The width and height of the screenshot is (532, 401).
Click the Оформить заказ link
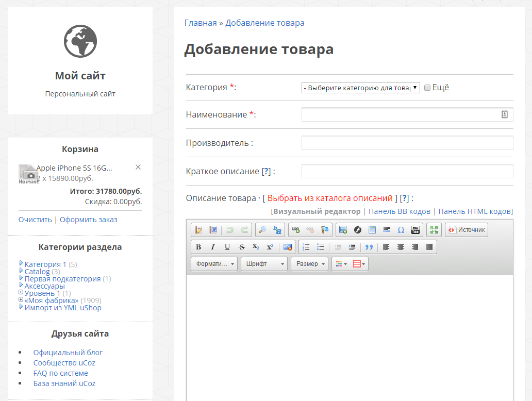point(89,220)
